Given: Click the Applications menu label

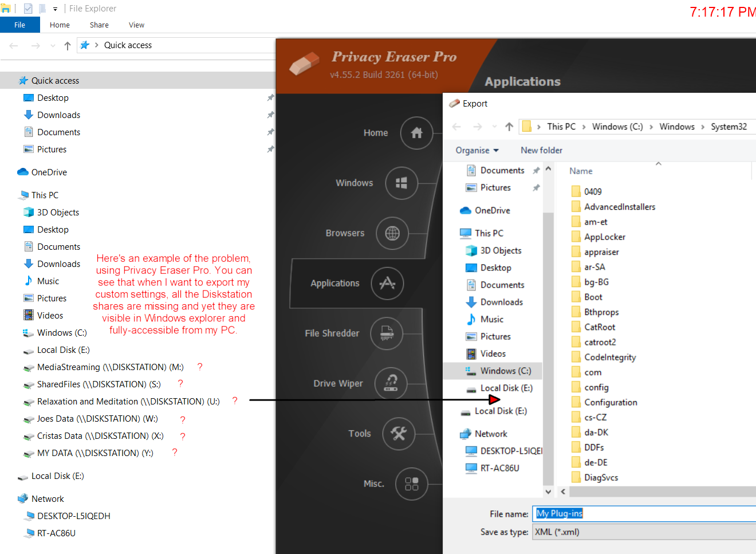Looking at the screenshot, I should pos(335,283).
